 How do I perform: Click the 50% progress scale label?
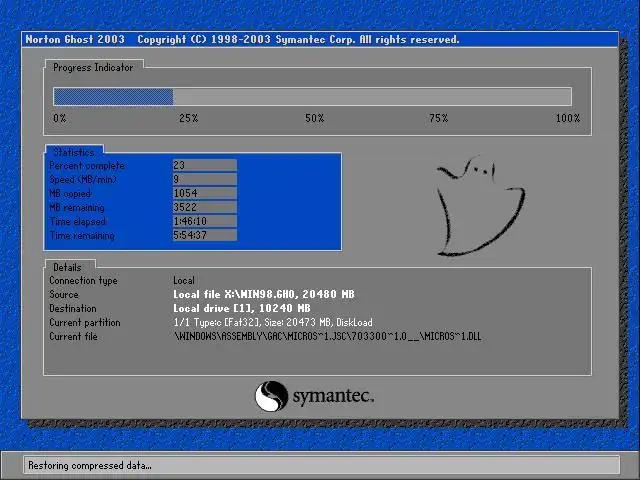[314, 118]
